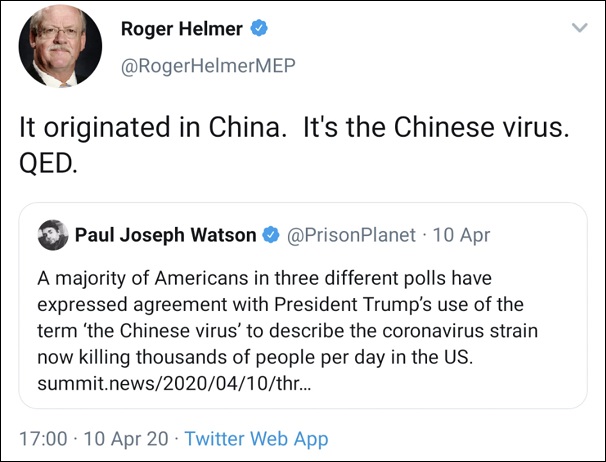The width and height of the screenshot is (606, 462).
Task: Open the Roger Helmer display name link
Action: click(181, 29)
